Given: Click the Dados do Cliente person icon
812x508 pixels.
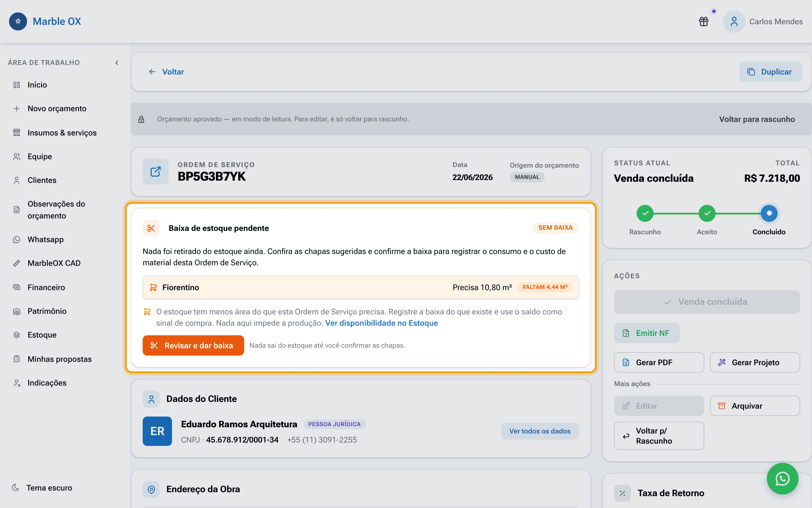Looking at the screenshot, I should tap(151, 399).
